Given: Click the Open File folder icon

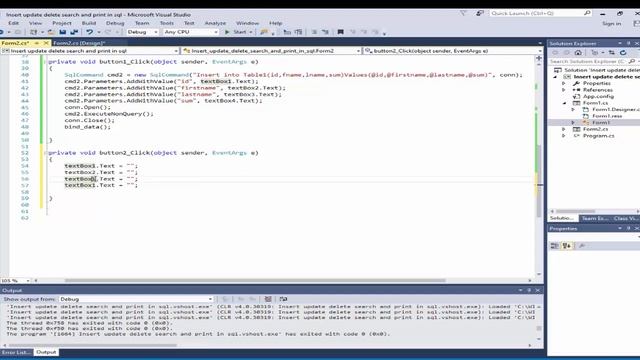Looking at the screenshot, I should 51,32.
